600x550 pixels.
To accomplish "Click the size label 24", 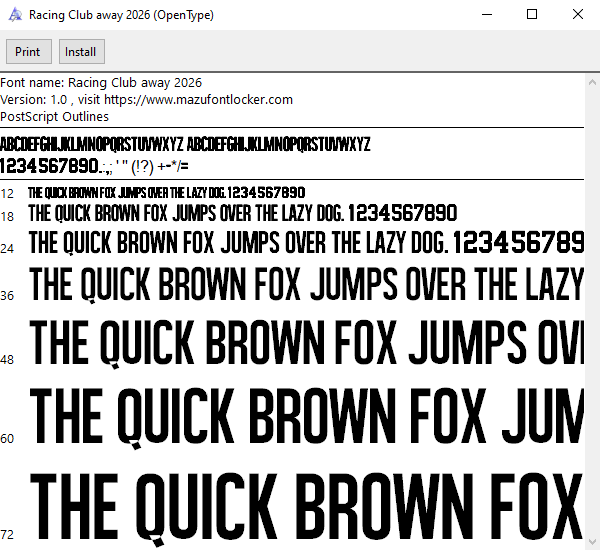I will [7, 249].
